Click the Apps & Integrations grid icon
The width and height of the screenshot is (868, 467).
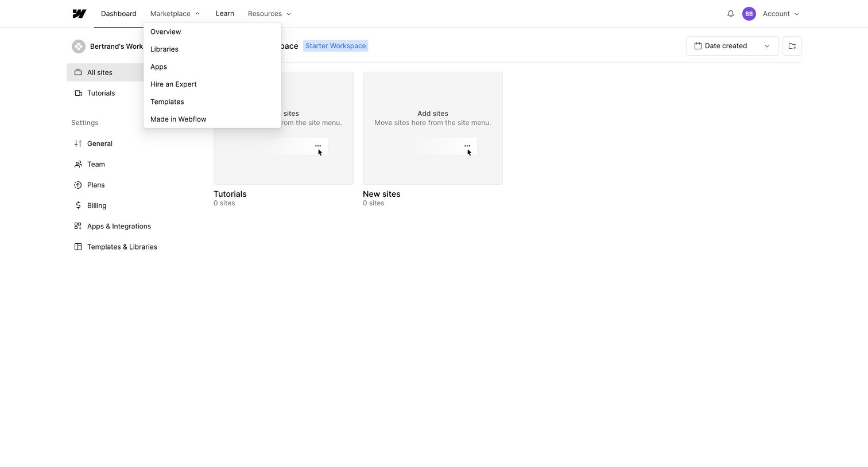78,226
